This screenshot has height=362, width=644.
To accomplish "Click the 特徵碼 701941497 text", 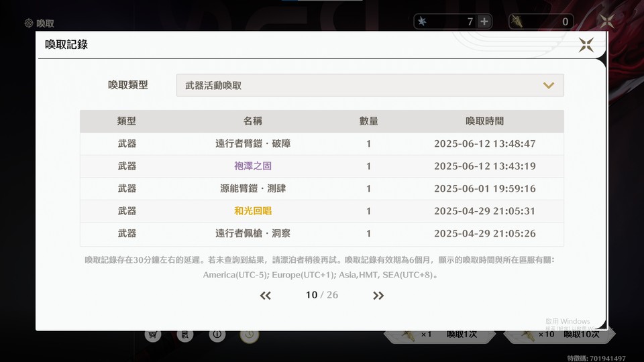I will [596, 358].
